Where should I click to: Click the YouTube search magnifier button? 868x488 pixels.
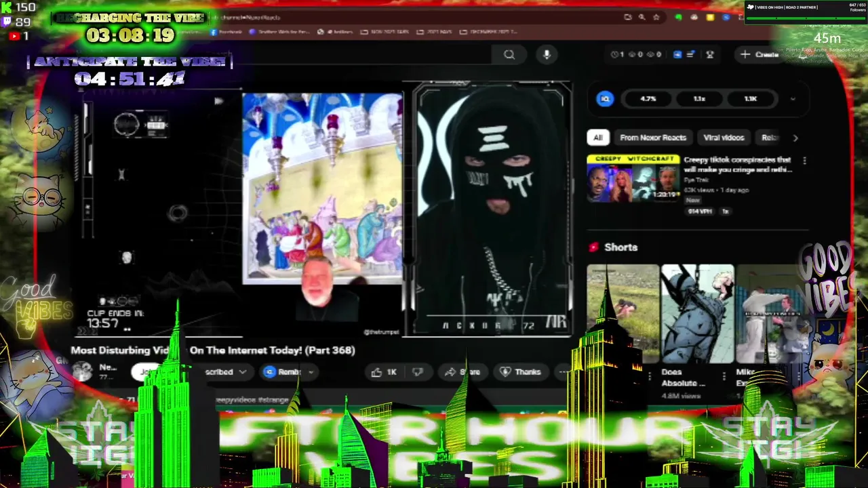(x=509, y=55)
